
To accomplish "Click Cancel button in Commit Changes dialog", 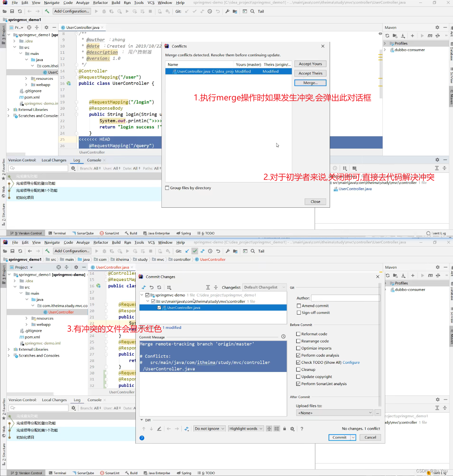I will point(370,438).
